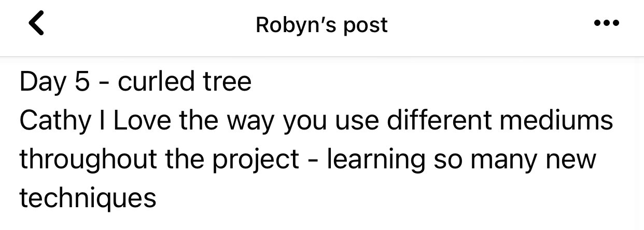Select the "Day 5 - curled tree" line

135,82
